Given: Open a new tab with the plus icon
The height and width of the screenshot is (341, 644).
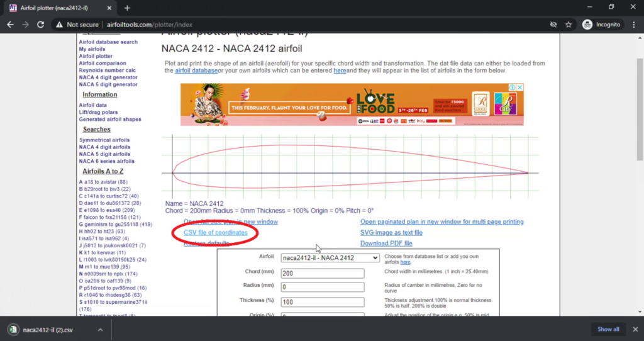Looking at the screenshot, I should [x=127, y=8].
